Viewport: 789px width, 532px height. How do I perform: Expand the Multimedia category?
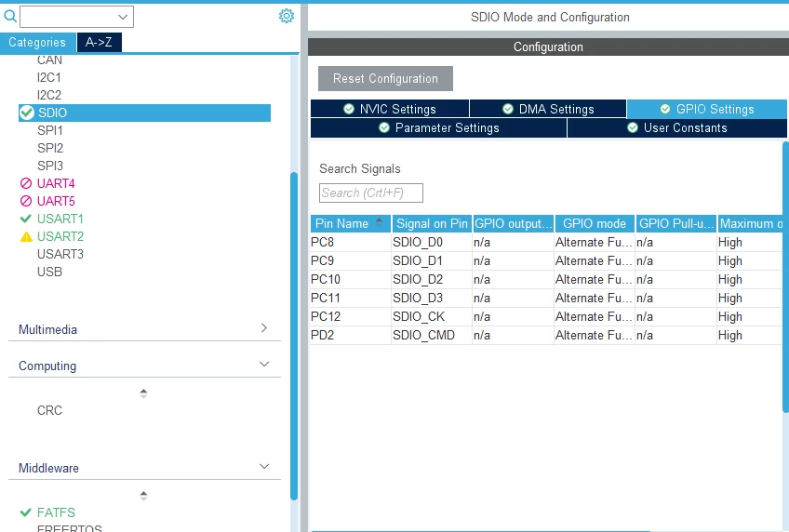144,329
